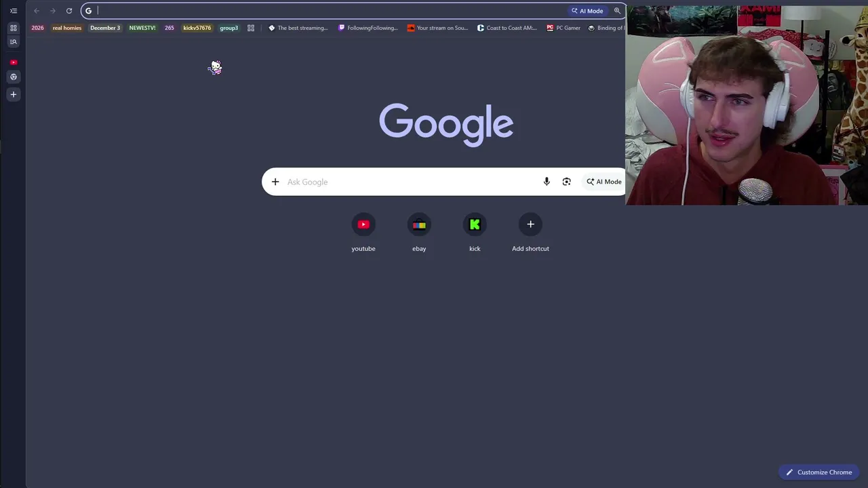Viewport: 868px width, 488px height.
Task: Add a new tab from the sidebar
Action: pyautogui.click(x=13, y=94)
